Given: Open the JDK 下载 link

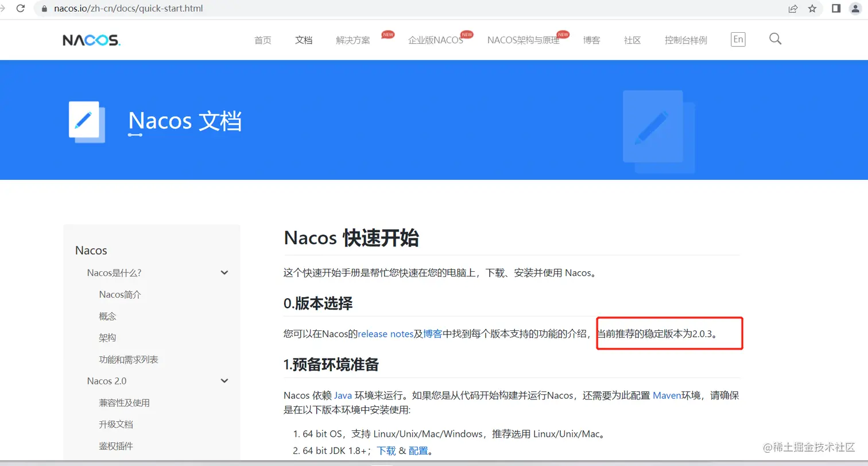Looking at the screenshot, I should [386, 451].
